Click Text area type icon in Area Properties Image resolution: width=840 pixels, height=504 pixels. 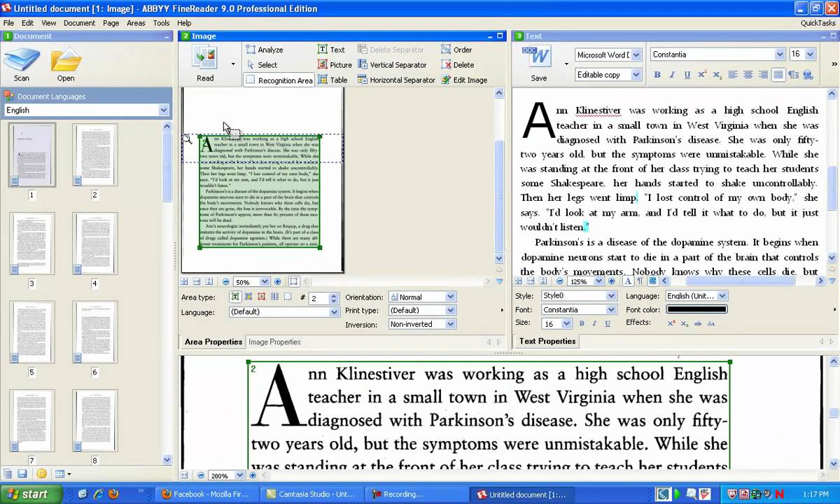coord(235,297)
